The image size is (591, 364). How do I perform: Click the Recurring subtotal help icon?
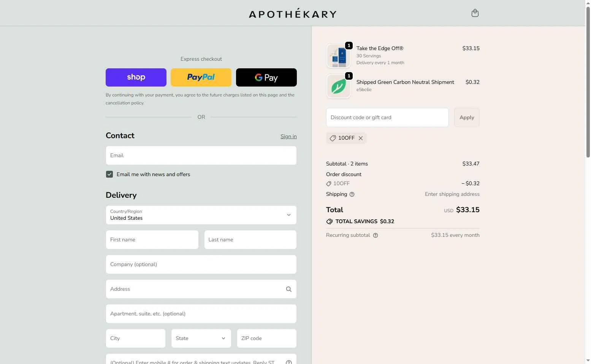[x=376, y=235]
